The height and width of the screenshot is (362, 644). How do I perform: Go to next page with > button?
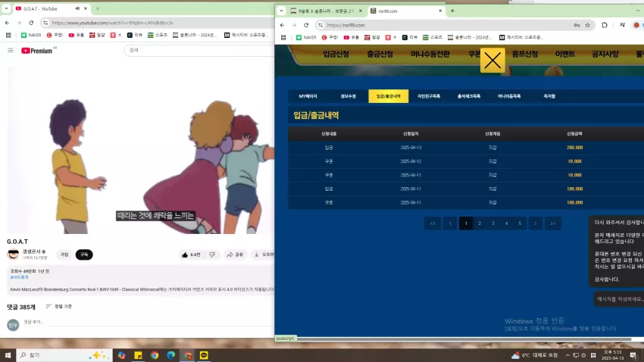pos(535,223)
